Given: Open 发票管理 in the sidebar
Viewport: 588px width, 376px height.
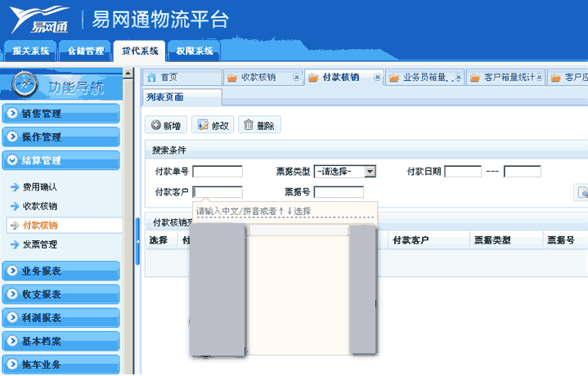Looking at the screenshot, I should point(40,244).
